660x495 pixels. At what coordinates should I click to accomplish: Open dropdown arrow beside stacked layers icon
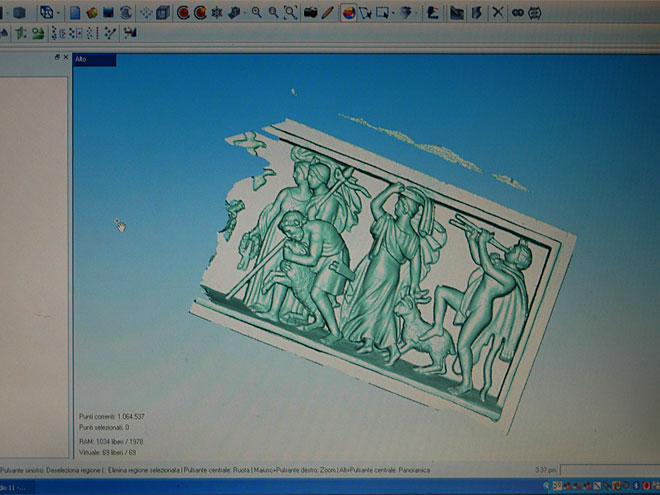click(x=416, y=13)
